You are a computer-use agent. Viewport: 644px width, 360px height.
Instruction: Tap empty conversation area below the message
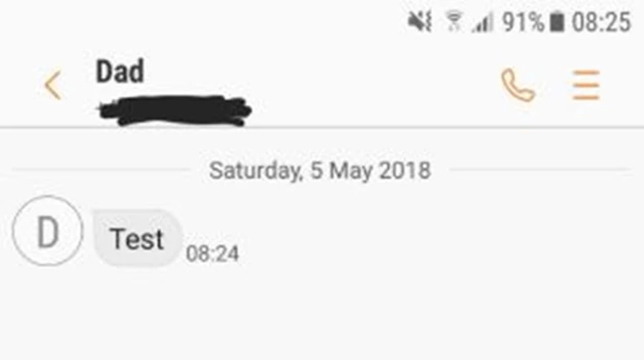[322, 316]
